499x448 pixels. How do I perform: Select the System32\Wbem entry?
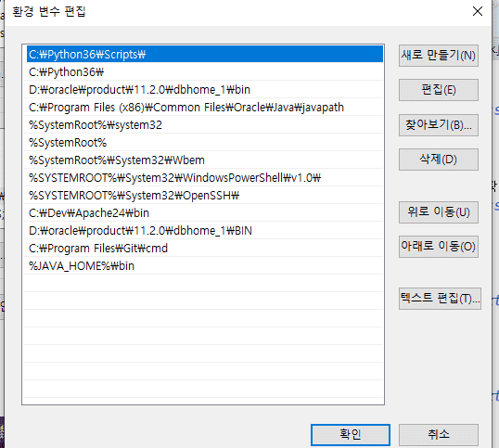coord(205,160)
